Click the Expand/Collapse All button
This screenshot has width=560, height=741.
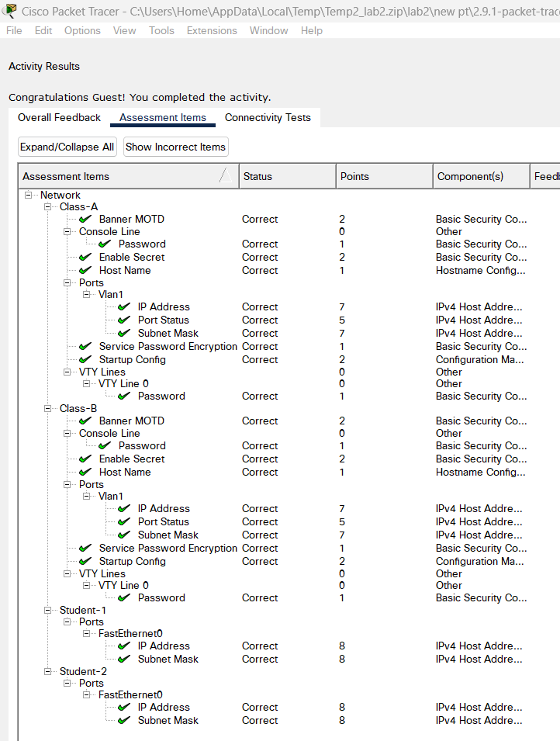[x=67, y=147]
